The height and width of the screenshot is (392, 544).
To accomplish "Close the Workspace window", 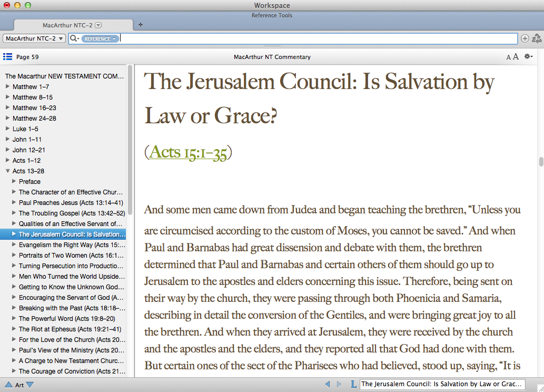I will [7, 5].
